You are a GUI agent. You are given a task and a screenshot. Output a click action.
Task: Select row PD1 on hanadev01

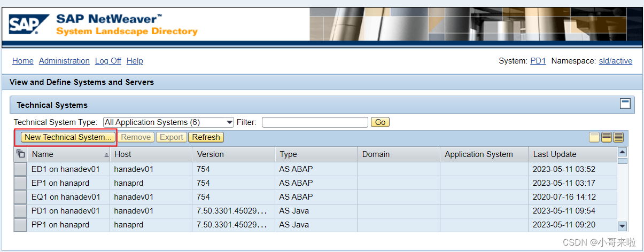[x=20, y=211]
